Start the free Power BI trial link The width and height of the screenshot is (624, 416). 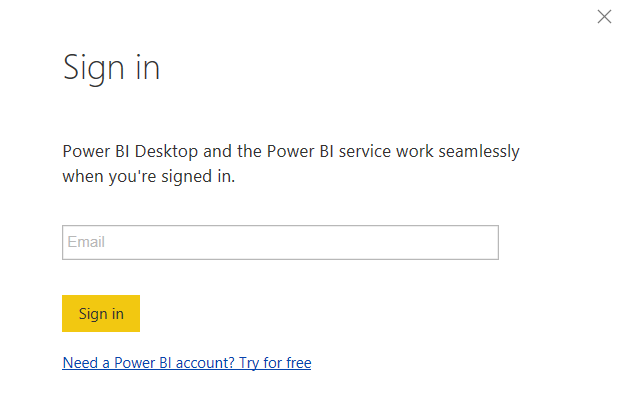[x=187, y=363]
